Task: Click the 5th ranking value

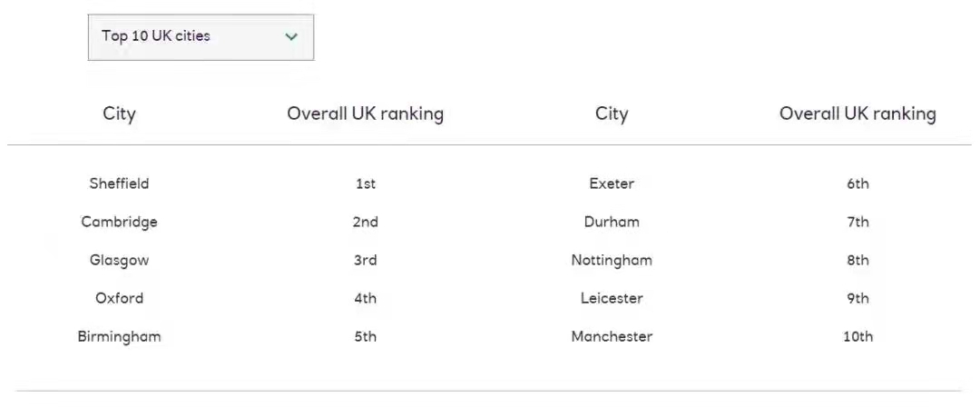Action: click(x=365, y=336)
